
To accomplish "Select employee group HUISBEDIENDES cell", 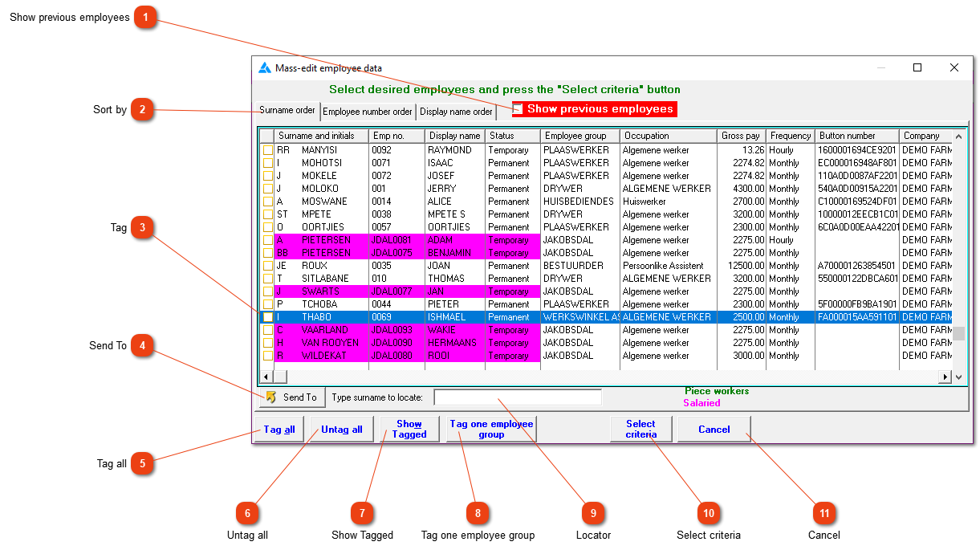I will [x=579, y=202].
